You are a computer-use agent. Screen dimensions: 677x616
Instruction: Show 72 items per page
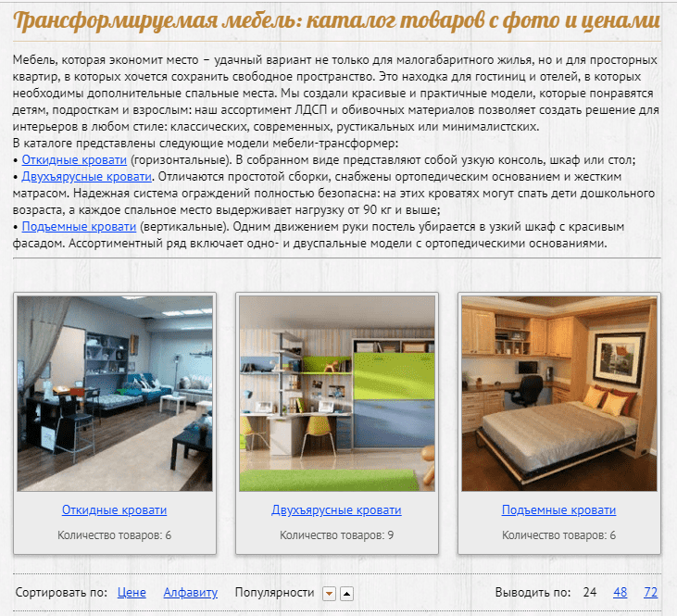(651, 592)
